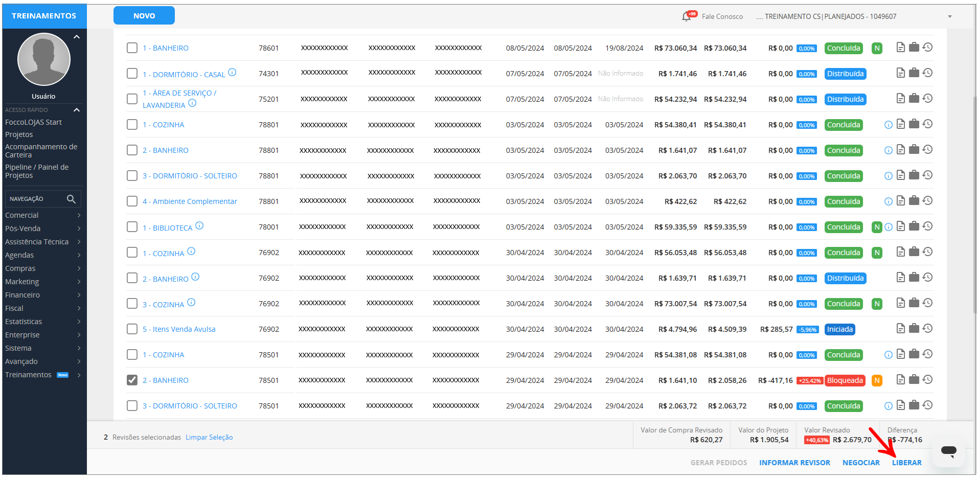The image size is (980, 479).
Task: Open Acompanhamento de Carteira
Action: click(x=41, y=151)
